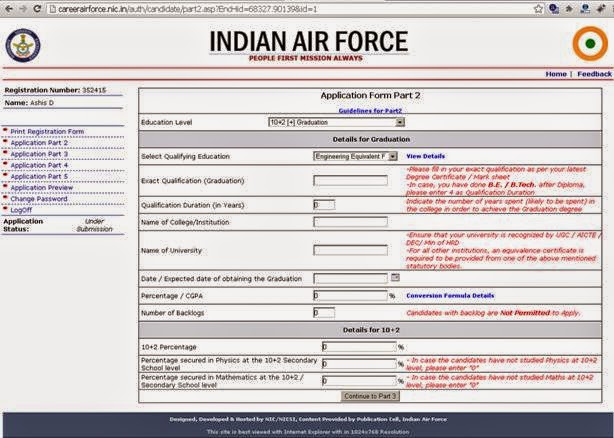Open the Feedback link

tap(594, 74)
